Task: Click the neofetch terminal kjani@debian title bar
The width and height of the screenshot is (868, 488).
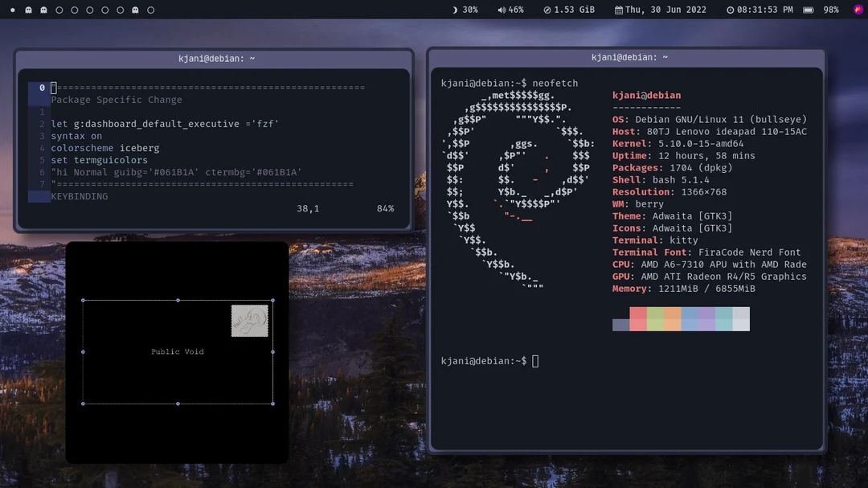Action: tap(628, 56)
